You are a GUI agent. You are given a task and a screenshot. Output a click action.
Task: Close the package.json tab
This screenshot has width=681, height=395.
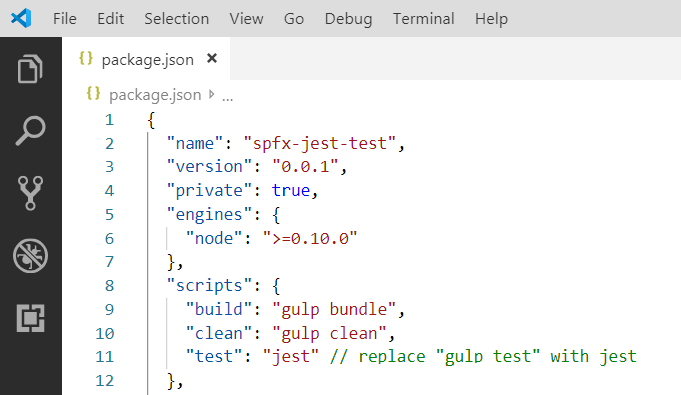click(212, 58)
